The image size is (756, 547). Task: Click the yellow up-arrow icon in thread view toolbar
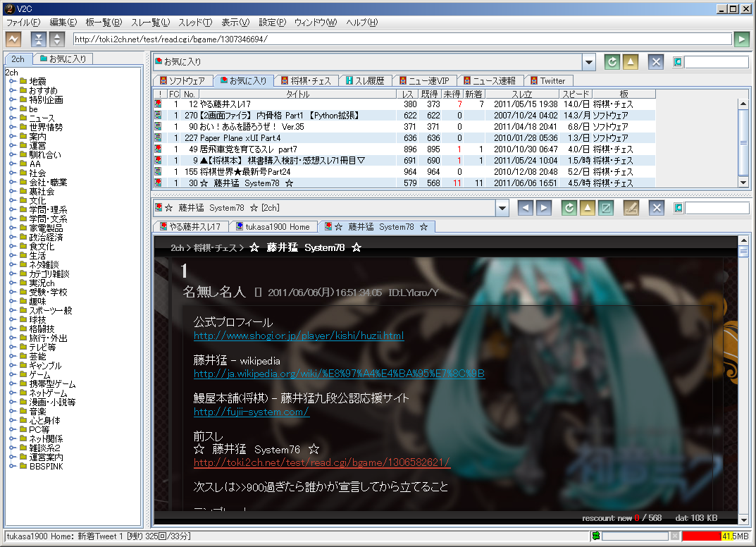coord(587,208)
